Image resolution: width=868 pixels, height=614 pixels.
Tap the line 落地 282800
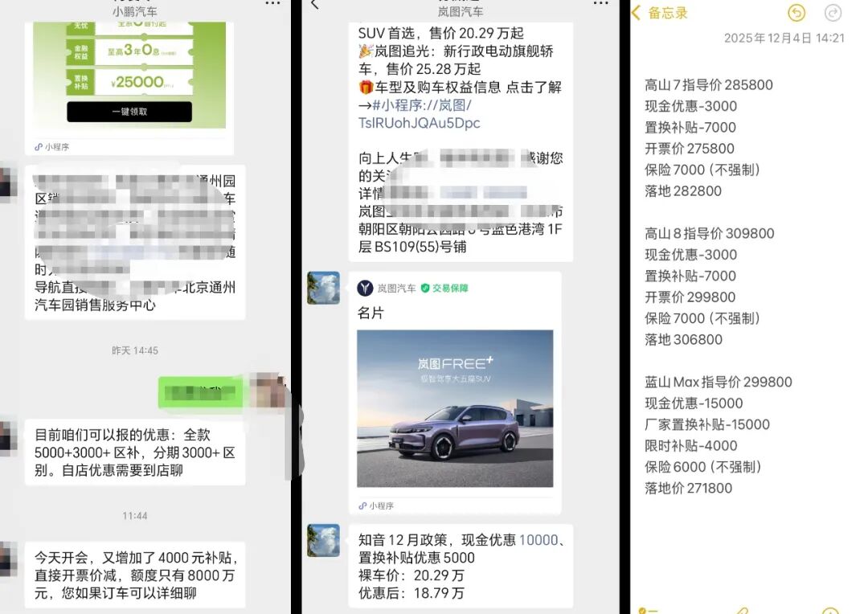[683, 191]
